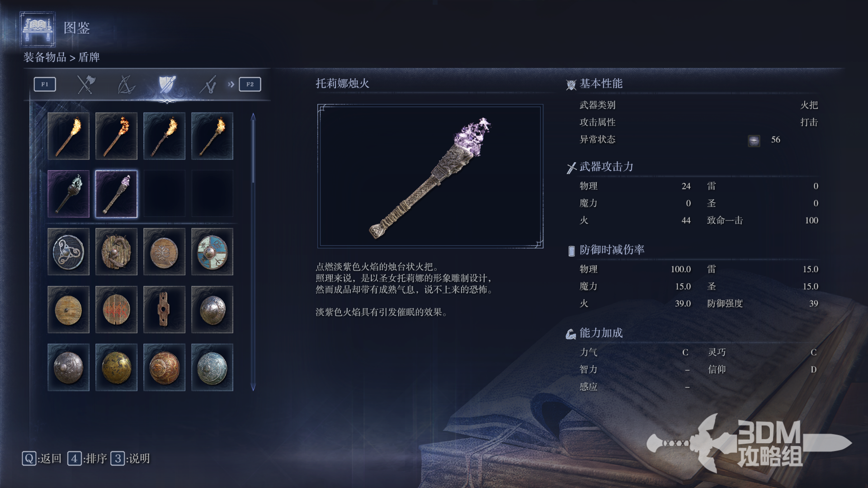The image size is (868, 488).
Task: Click the torch preview image
Action: click(x=430, y=176)
